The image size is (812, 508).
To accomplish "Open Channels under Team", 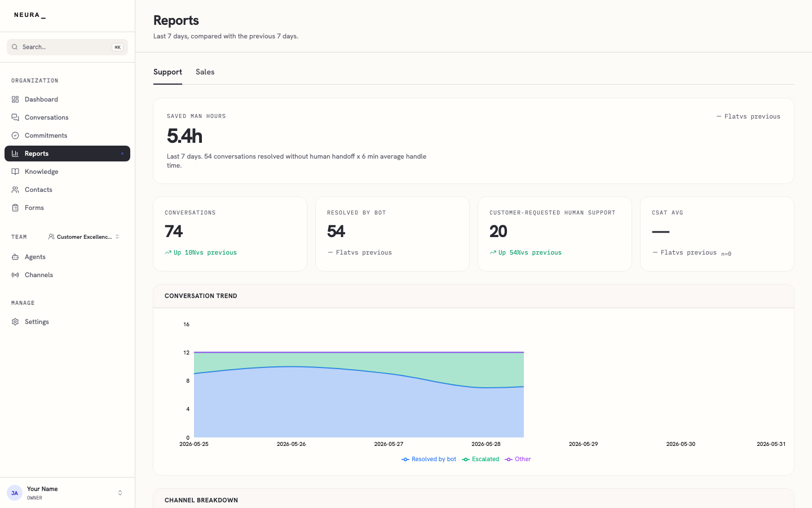I will pos(67,275).
